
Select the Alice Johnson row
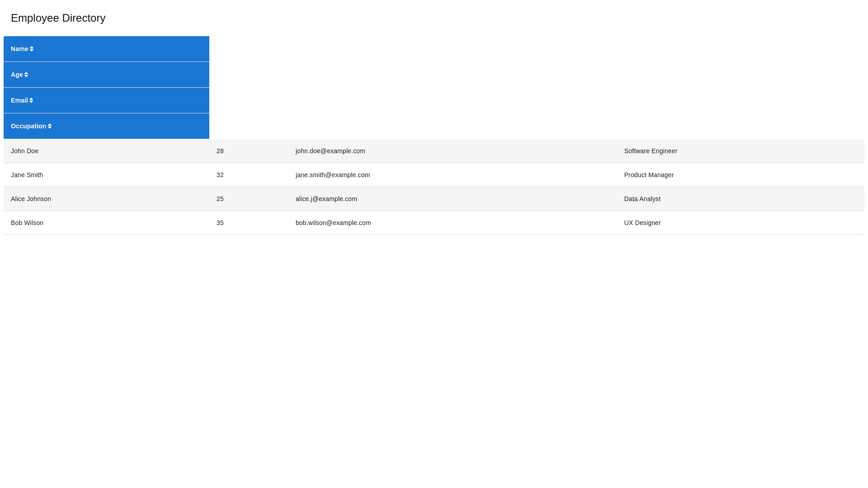click(31, 199)
